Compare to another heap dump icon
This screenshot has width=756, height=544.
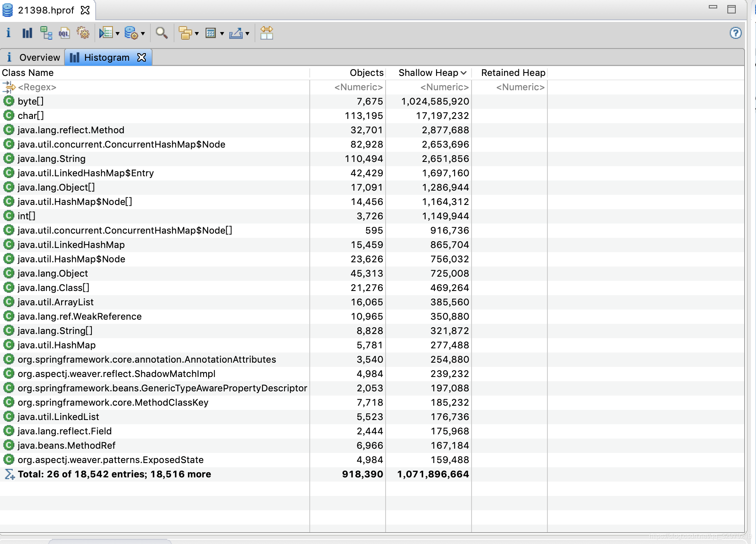click(267, 33)
